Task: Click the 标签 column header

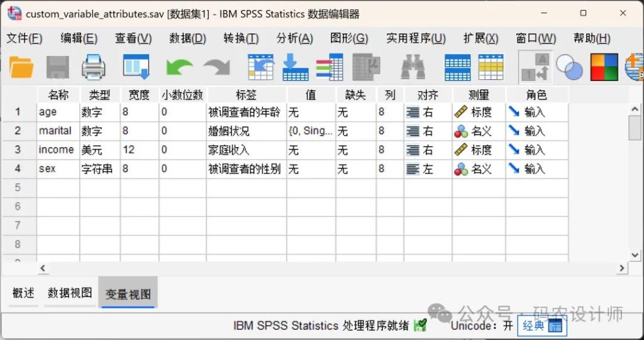Action: [x=246, y=95]
